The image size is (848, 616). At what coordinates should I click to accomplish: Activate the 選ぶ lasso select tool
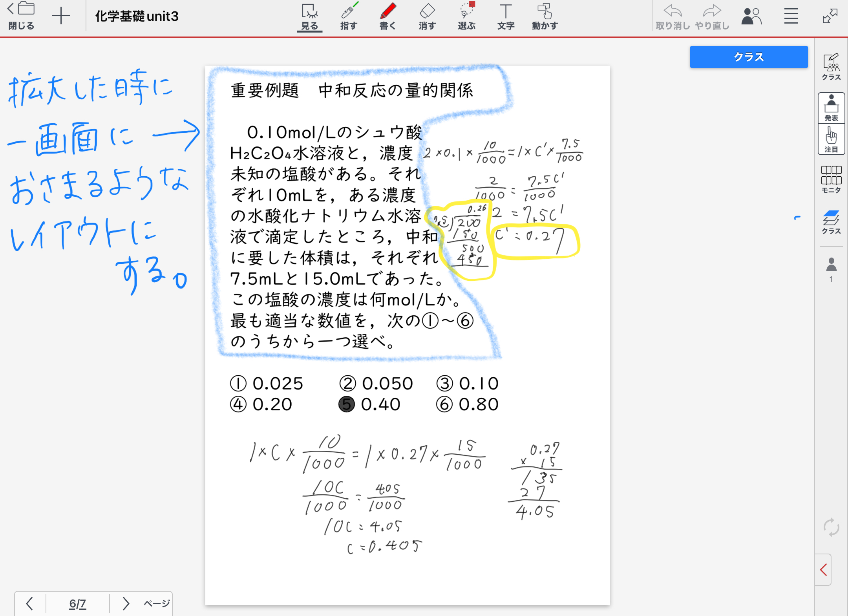point(466,16)
